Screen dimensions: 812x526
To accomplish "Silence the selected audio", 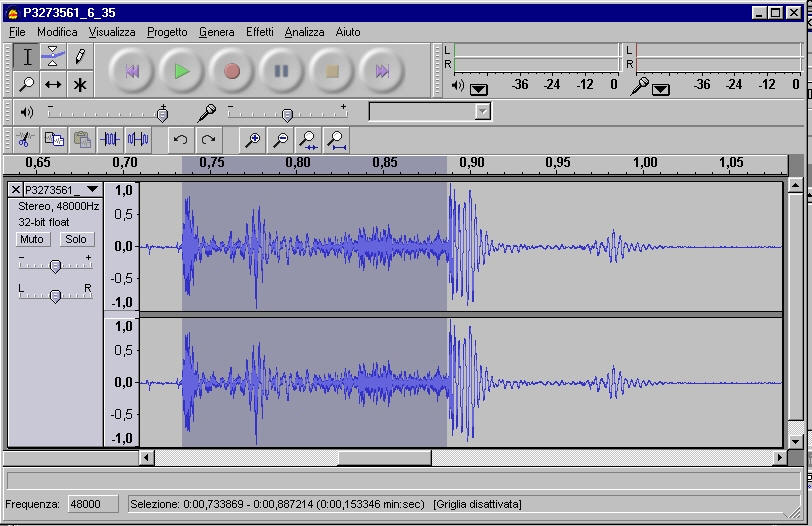I will (138, 139).
